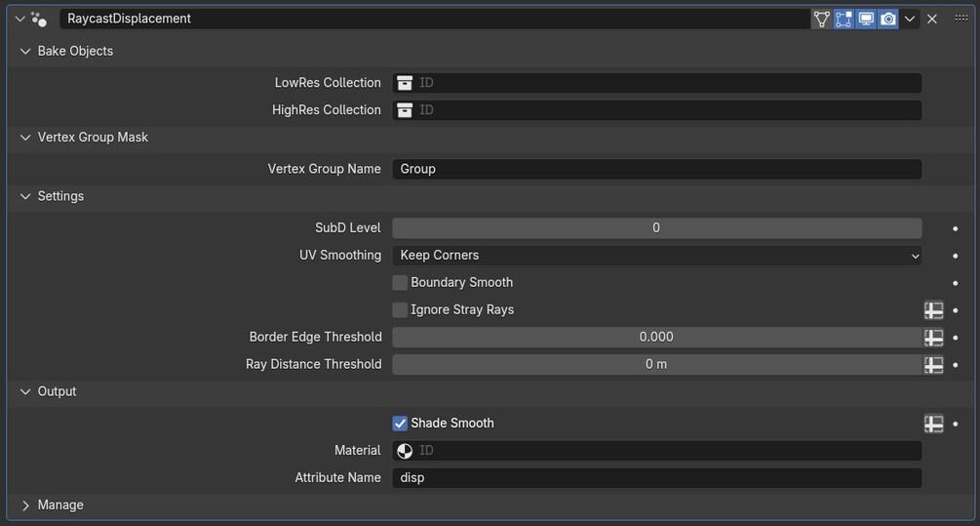Click the Border Edge Threshold slider
Viewport: 980px width, 526px height.
tap(657, 337)
